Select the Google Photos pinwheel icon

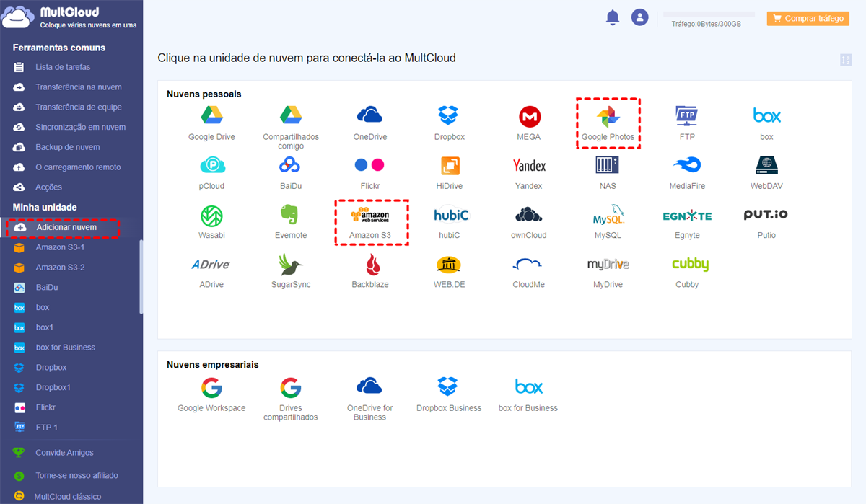(608, 115)
